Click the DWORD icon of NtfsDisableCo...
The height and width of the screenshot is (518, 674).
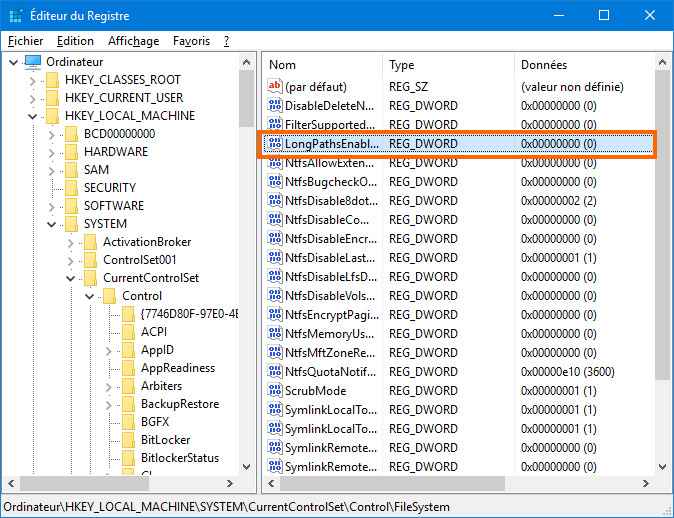275,220
